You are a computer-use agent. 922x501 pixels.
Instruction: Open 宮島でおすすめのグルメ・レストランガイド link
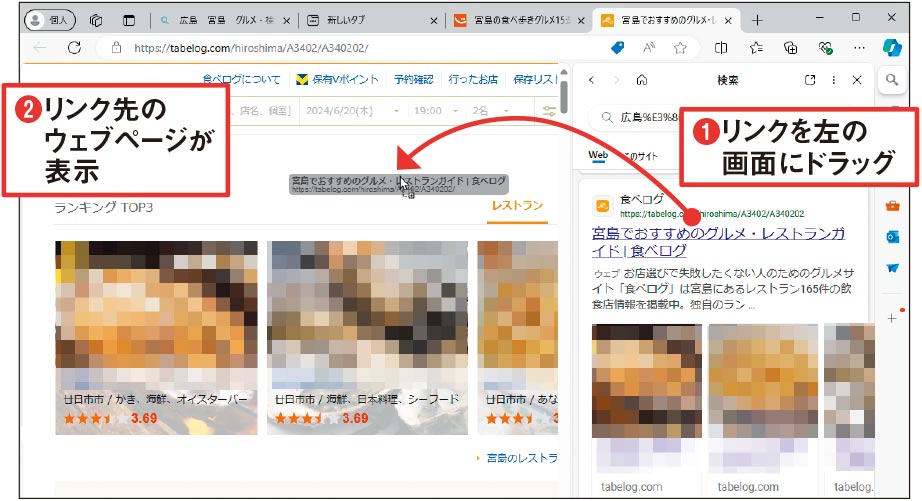point(719,242)
